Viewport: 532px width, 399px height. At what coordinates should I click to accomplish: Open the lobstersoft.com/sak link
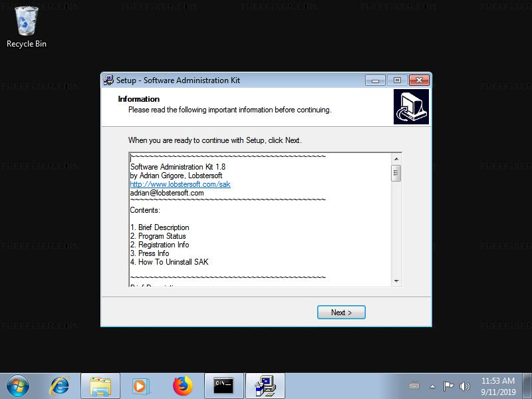pyautogui.click(x=180, y=184)
